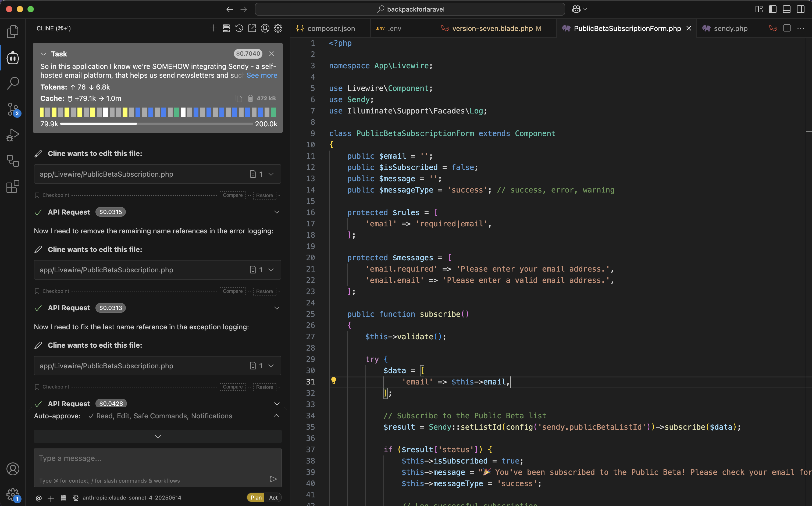
Task: Click the $0.7040 task cost badge
Action: pyautogui.click(x=248, y=54)
